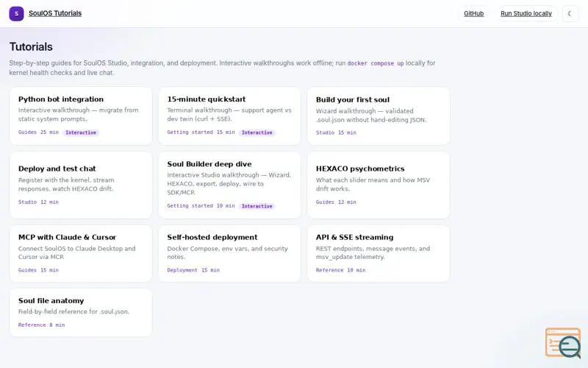Open the SoulOS Tutorials home link
The width and height of the screenshot is (588, 368).
55,13
